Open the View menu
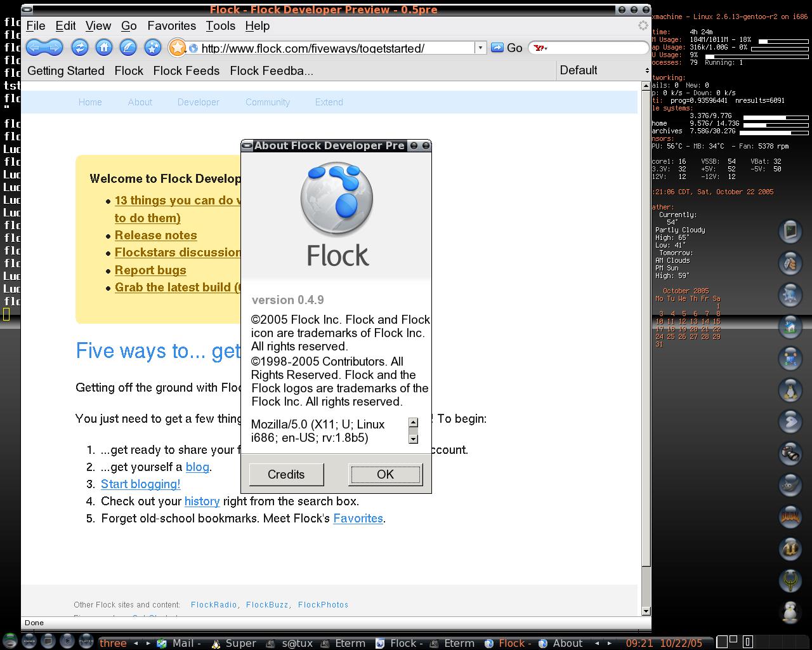 (x=98, y=26)
